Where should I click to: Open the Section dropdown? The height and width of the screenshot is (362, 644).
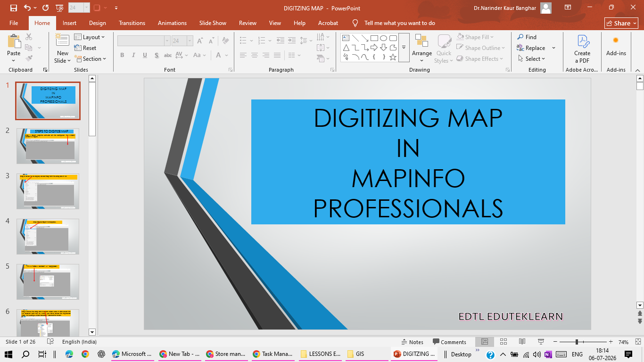(x=90, y=59)
